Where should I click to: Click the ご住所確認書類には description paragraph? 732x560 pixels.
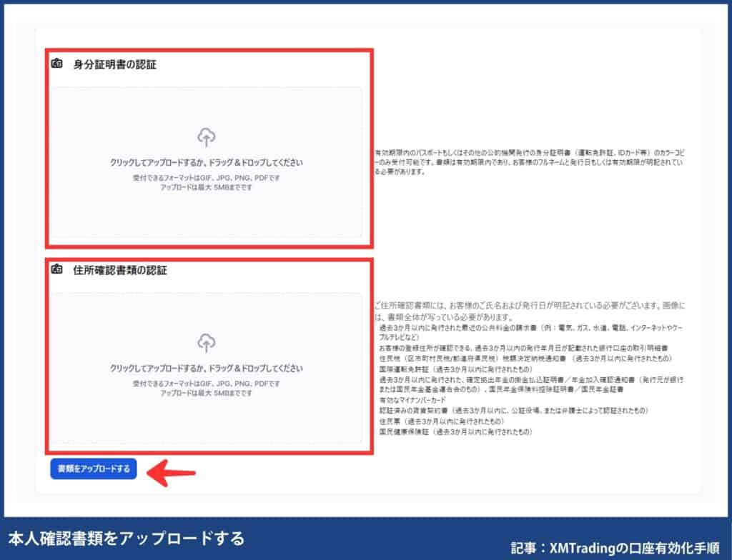[x=530, y=311]
